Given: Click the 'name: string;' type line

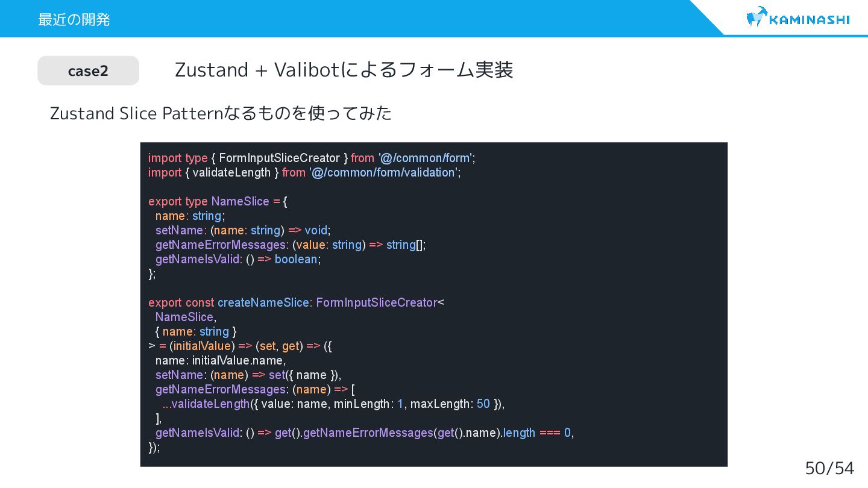Looking at the screenshot, I should coord(190,216).
